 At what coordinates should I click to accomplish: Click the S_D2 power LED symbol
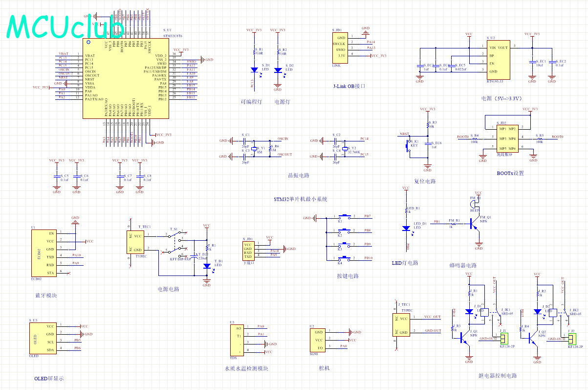[278, 70]
